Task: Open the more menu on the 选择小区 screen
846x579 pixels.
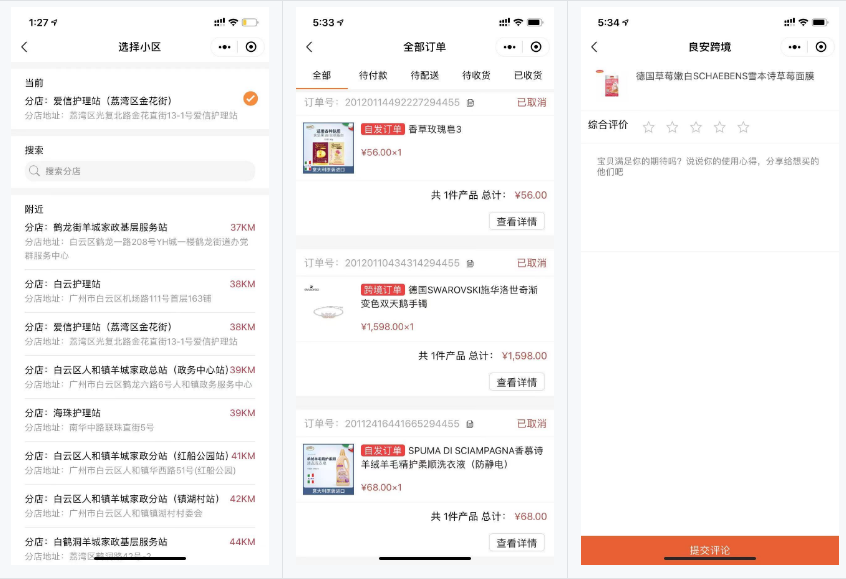Action: click(224, 47)
